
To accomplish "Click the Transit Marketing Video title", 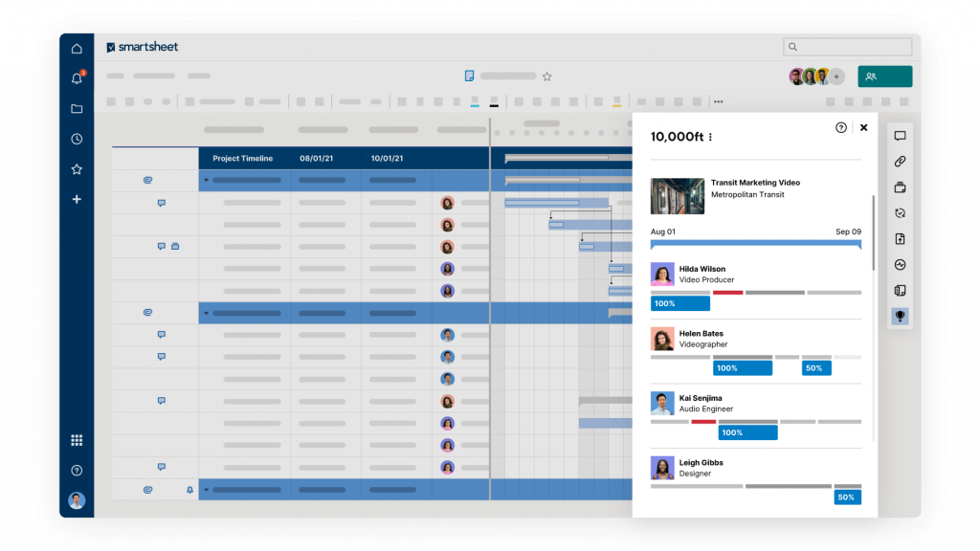I will point(755,183).
